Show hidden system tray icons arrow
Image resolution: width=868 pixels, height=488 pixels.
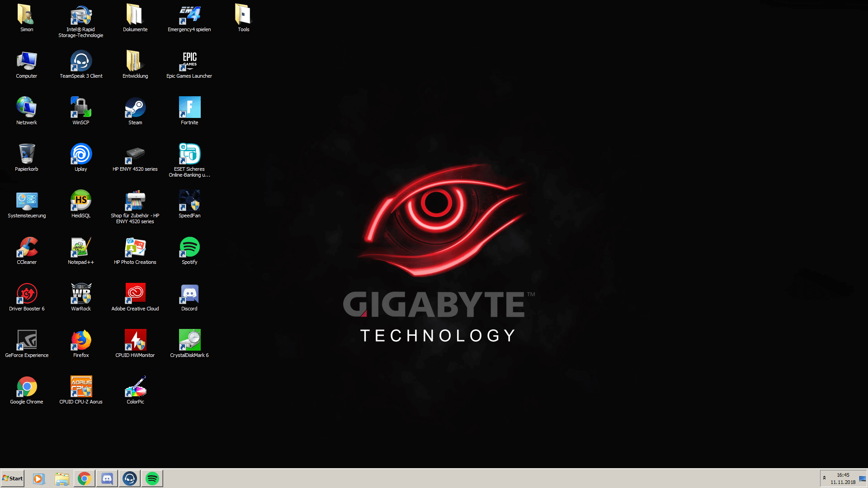824,478
